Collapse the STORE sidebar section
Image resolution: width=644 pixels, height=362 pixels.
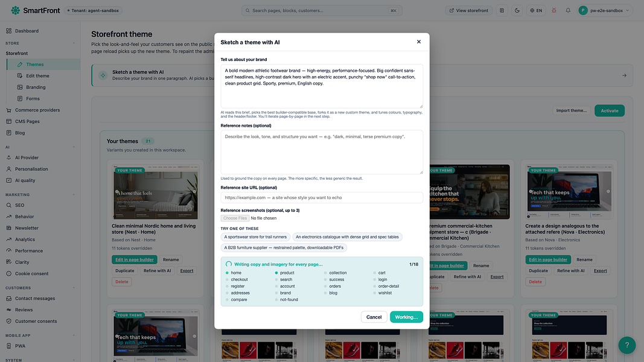(74, 43)
